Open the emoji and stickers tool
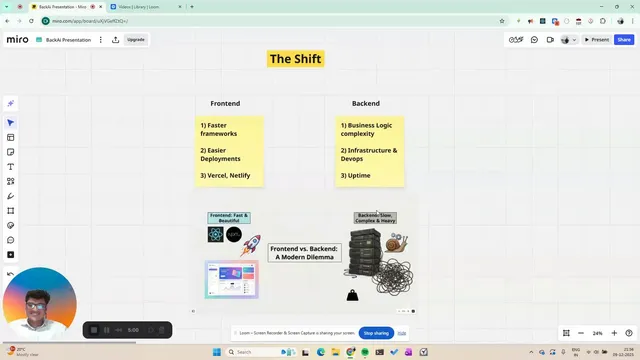 (x=11, y=226)
